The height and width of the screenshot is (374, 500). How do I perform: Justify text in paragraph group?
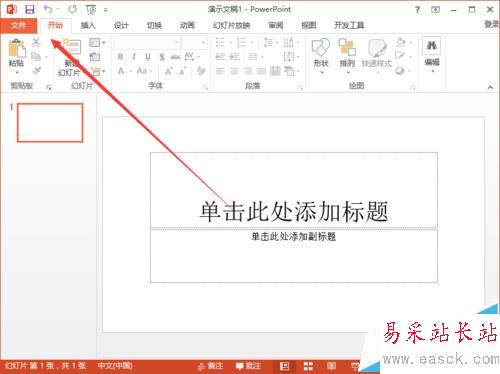pyautogui.click(x=261, y=71)
